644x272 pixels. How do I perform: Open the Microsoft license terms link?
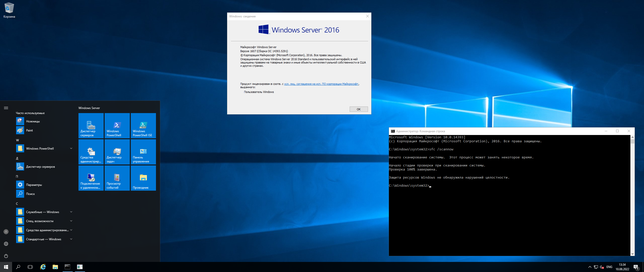[x=321, y=84]
